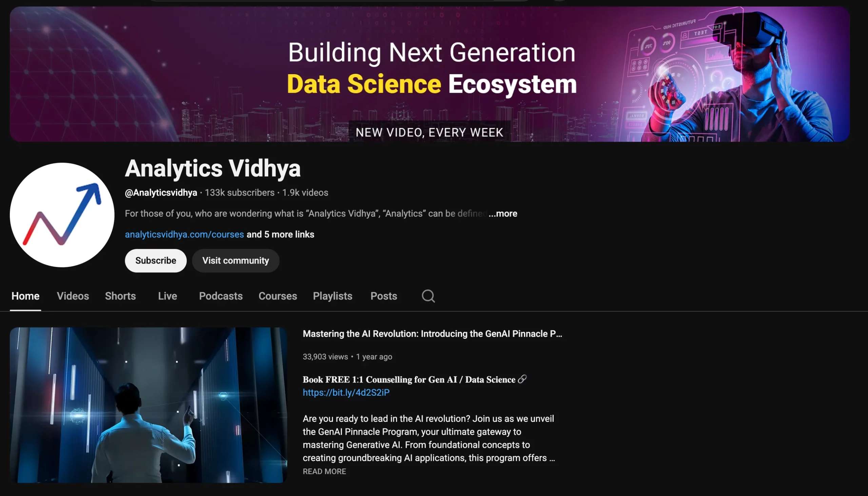868x496 pixels.
Task: Expand the channel description with more
Action: coord(502,213)
